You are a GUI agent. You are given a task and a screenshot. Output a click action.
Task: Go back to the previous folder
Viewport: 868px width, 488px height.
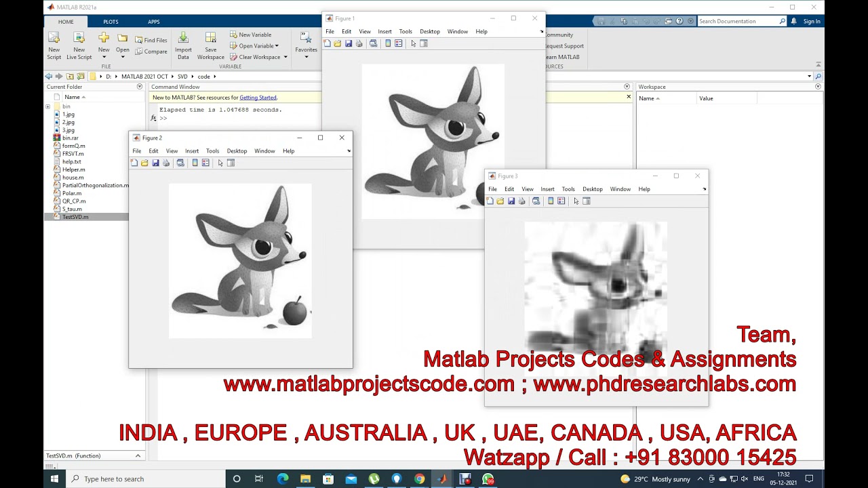(49, 77)
